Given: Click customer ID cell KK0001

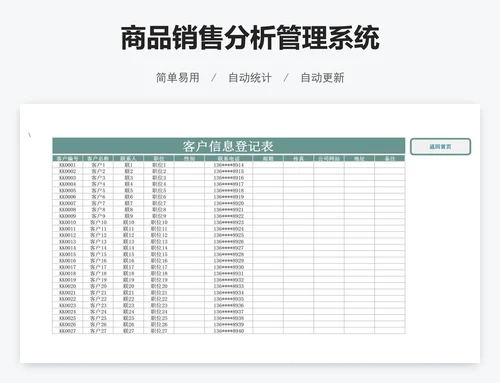Looking at the screenshot, I should (x=68, y=165).
